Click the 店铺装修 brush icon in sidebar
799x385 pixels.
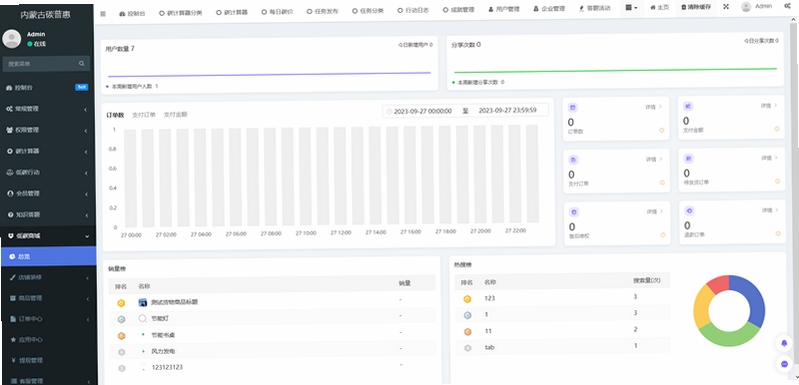(x=13, y=278)
